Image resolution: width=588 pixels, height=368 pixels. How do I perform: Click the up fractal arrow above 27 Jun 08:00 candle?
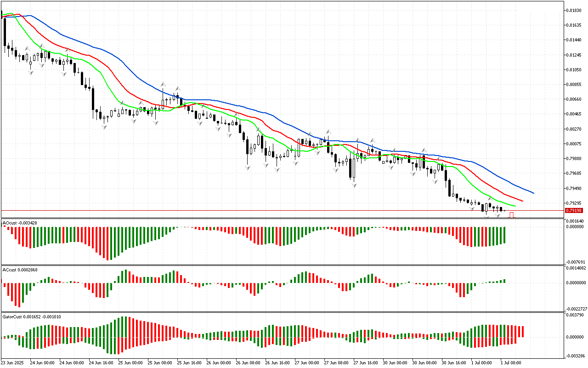(328, 132)
